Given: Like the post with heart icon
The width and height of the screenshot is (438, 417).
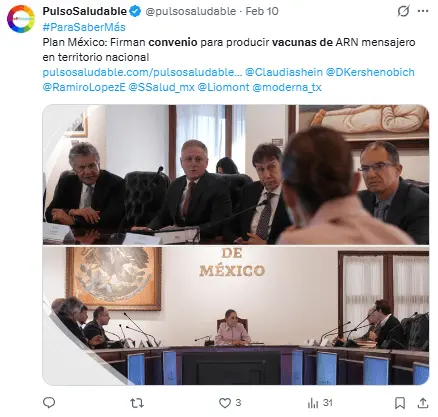Looking at the screenshot, I should [225, 403].
